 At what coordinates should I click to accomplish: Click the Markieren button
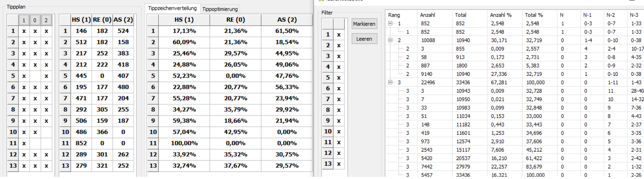point(364,24)
